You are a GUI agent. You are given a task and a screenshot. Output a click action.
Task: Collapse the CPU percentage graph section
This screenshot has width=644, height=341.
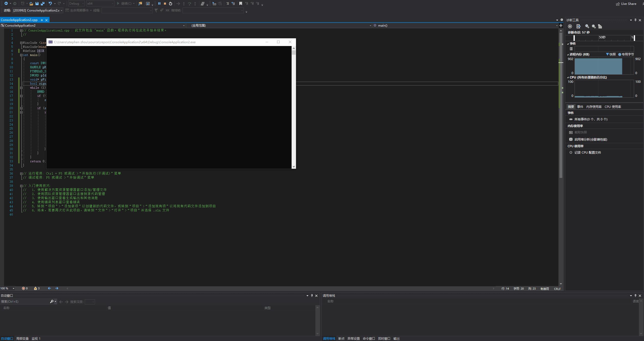point(568,77)
